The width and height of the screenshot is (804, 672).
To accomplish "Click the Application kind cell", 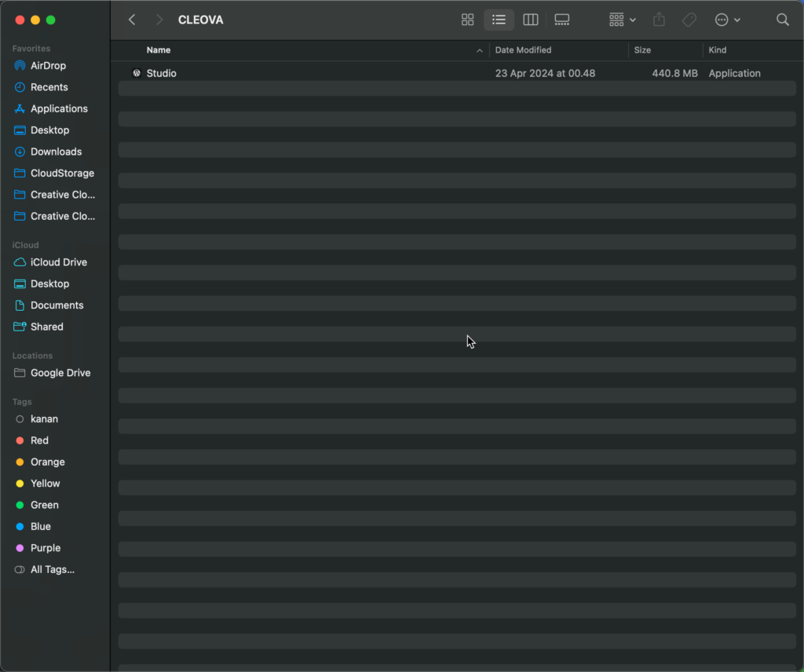I will 734,73.
